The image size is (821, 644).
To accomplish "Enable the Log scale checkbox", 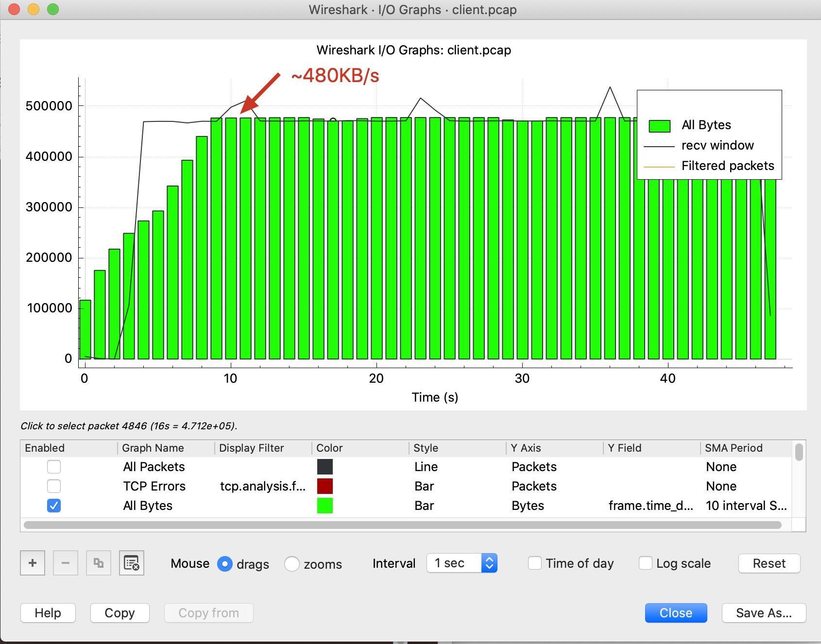I will (646, 563).
